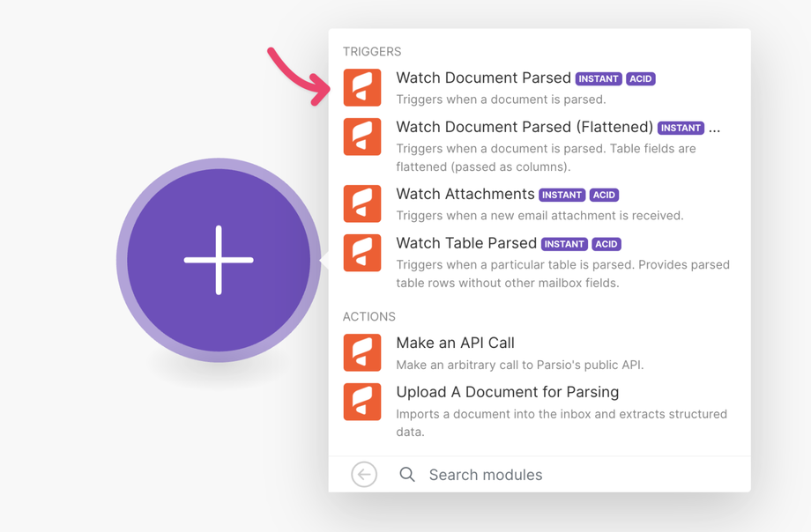Click INSTANT badge on Watch Document Parsed
This screenshot has height=532, width=811.
(x=599, y=78)
